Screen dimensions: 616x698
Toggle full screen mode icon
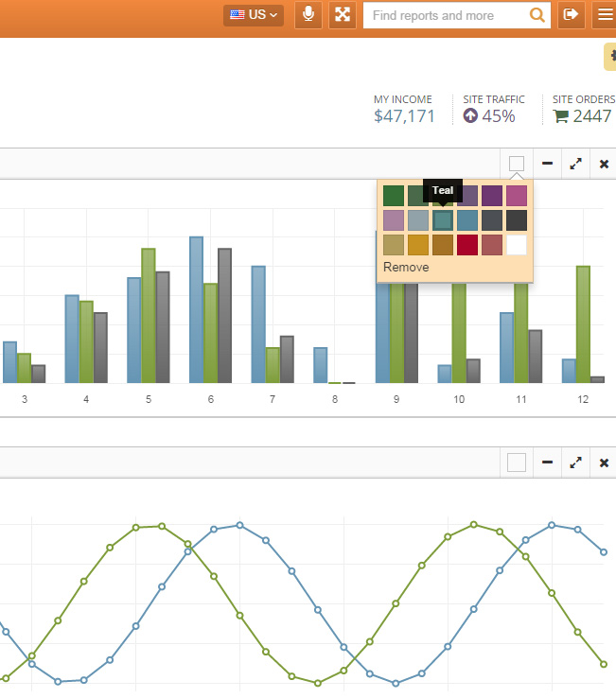click(x=343, y=15)
